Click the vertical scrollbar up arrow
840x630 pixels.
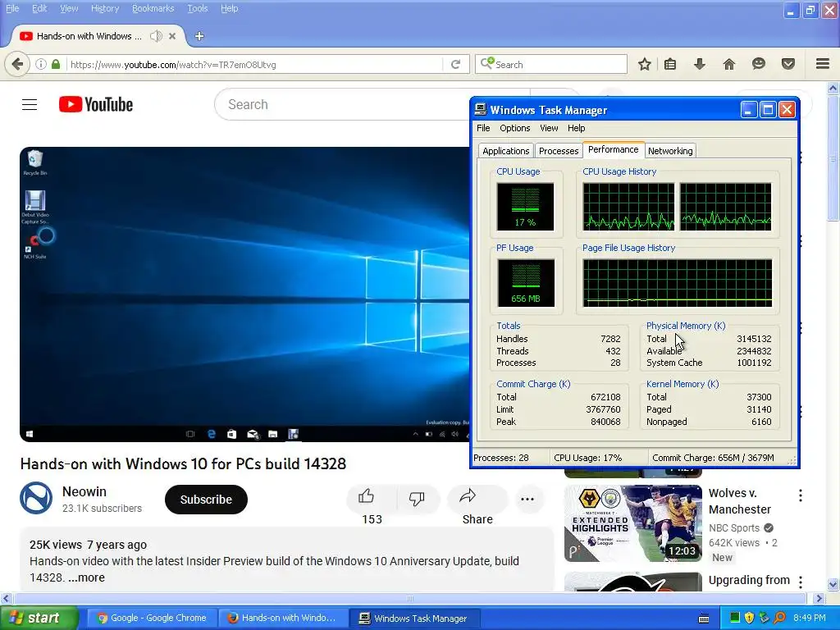[833, 88]
